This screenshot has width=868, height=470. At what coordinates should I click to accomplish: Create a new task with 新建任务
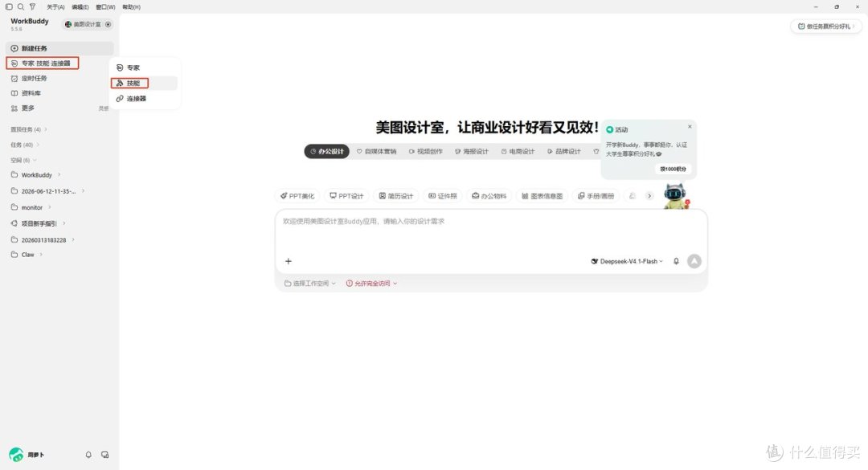[59, 48]
